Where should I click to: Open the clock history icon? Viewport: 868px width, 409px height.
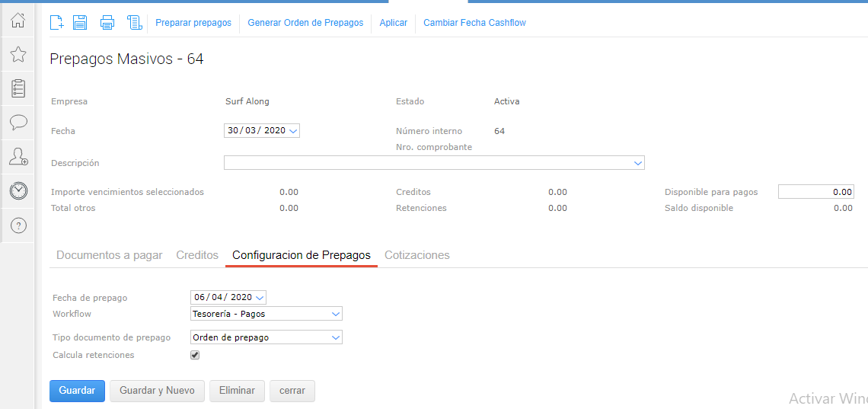click(x=18, y=191)
